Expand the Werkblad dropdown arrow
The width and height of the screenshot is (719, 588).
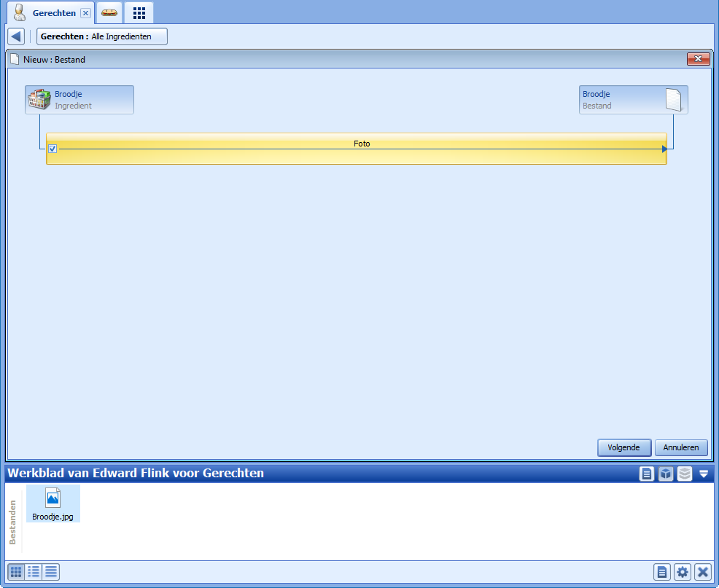(704, 474)
